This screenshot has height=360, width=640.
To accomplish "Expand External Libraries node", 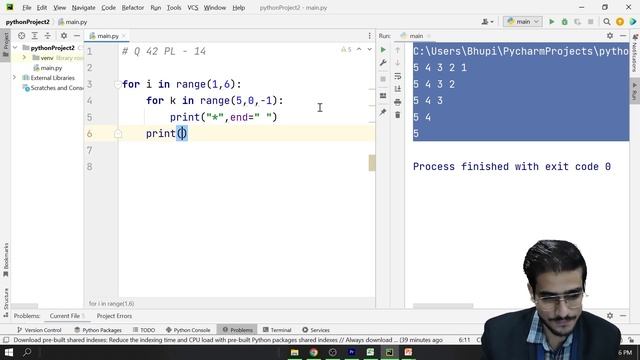I will 15,78.
